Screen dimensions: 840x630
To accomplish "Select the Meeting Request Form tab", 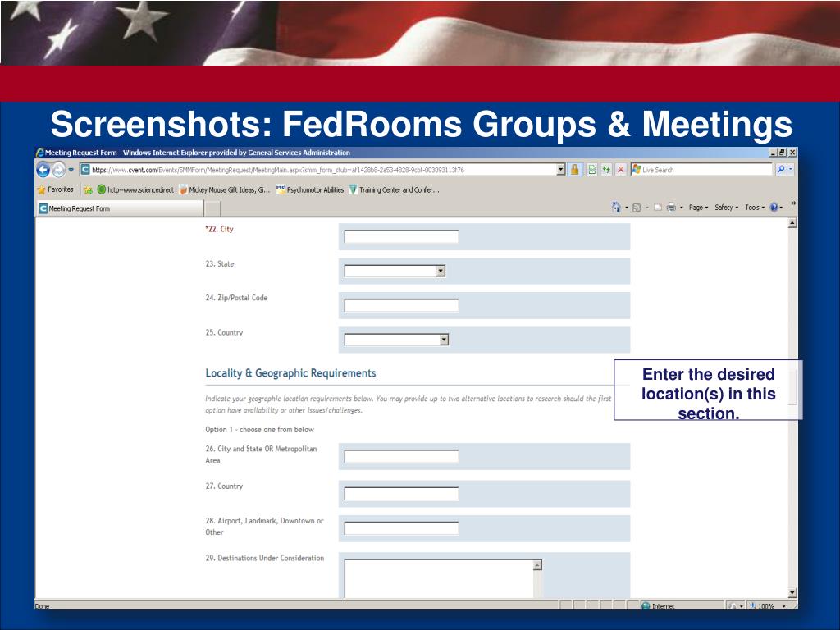I will point(120,208).
